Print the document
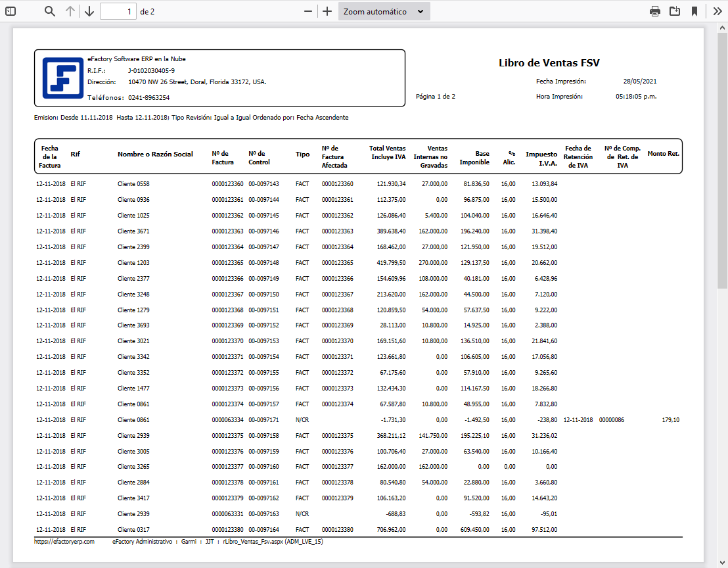 coord(655,11)
